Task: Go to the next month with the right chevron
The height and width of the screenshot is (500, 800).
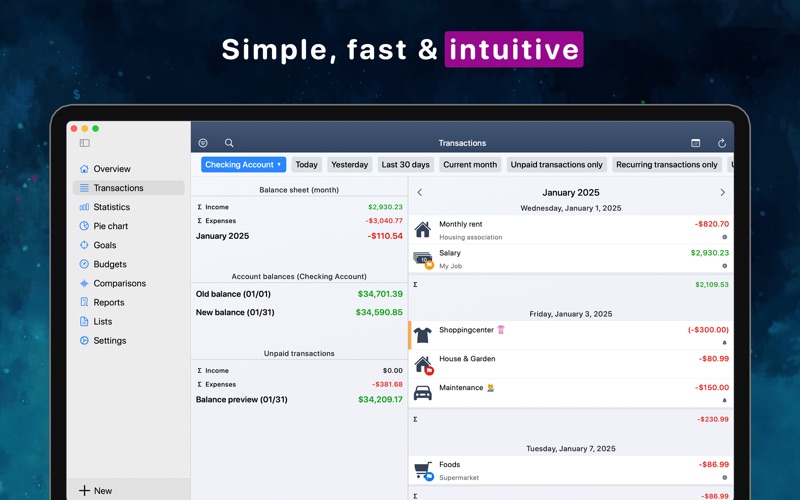Action: tap(722, 192)
